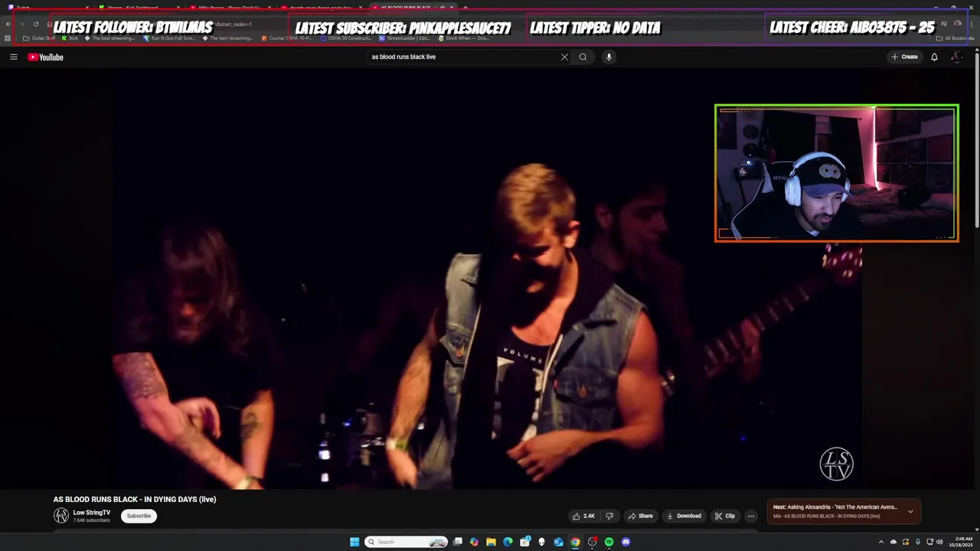Open OBS Studio from the taskbar
This screenshot has height=551, width=980.
pyautogui.click(x=592, y=542)
